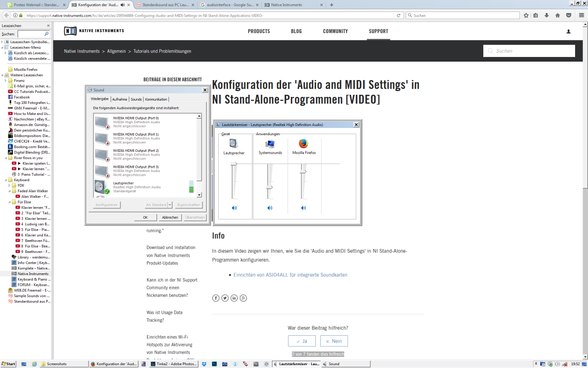Click the support Suchen search field

(529, 51)
